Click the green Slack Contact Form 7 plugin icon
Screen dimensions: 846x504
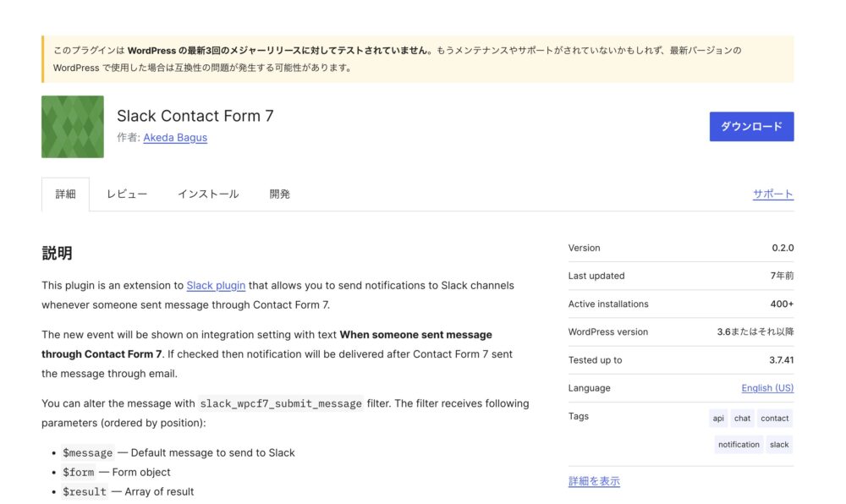point(72,127)
